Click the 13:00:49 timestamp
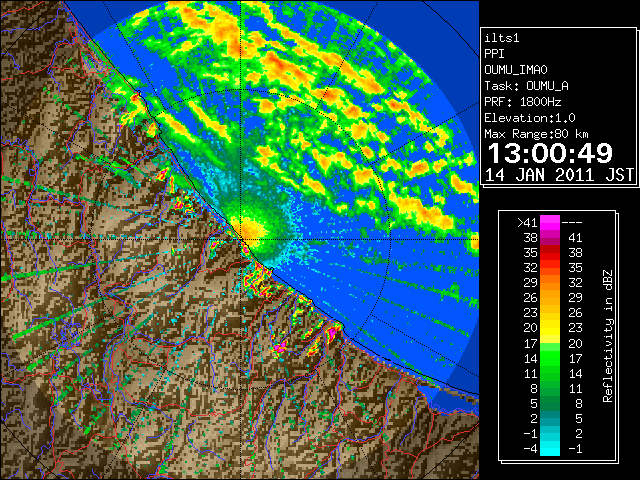 click(x=550, y=153)
